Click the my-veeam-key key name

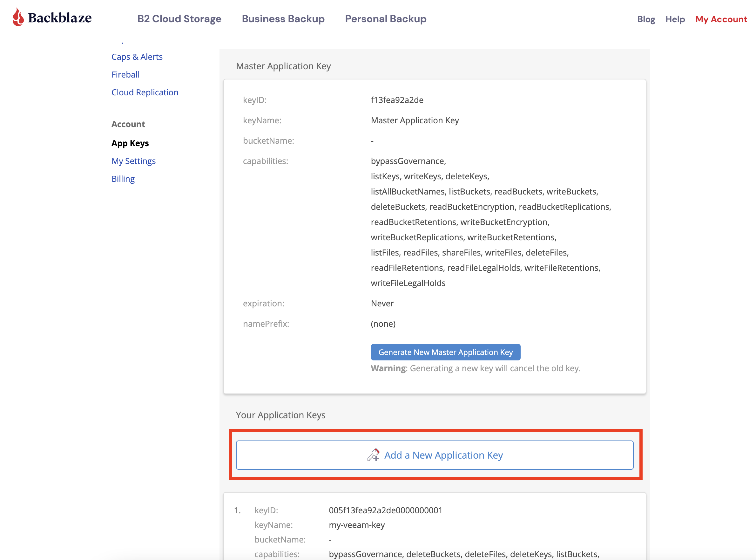[x=357, y=525]
